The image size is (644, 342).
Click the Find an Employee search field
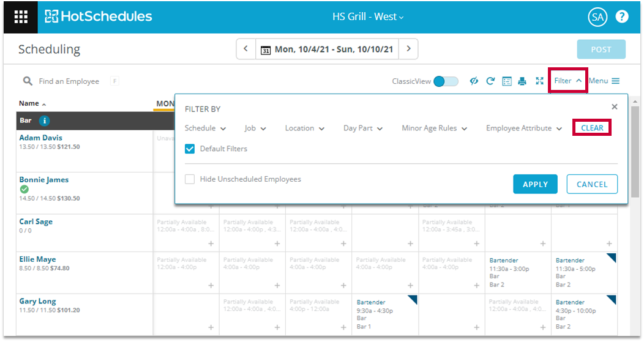pos(69,81)
